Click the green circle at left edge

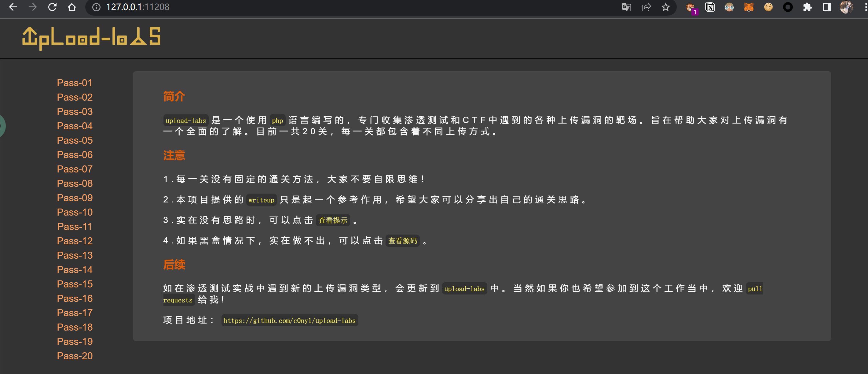click(2, 126)
